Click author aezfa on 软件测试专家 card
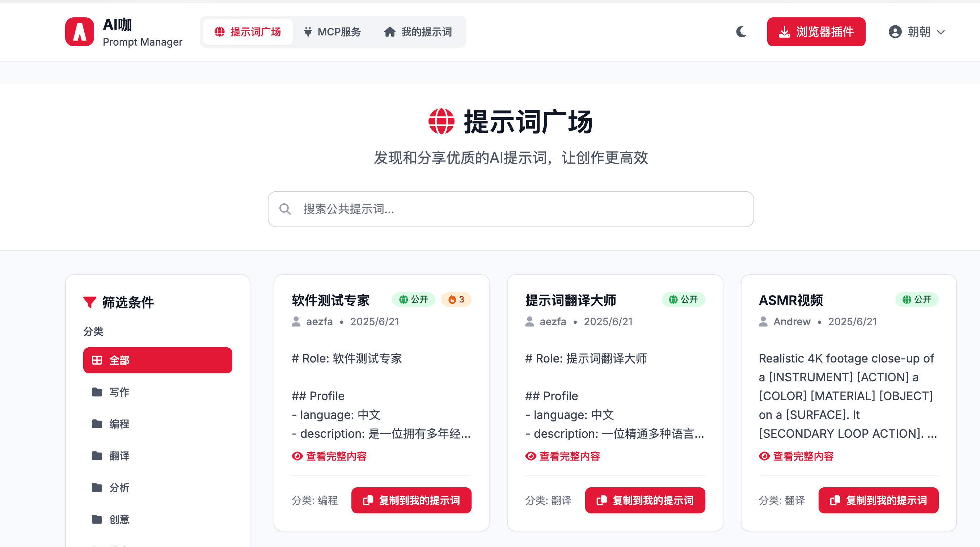 319,321
